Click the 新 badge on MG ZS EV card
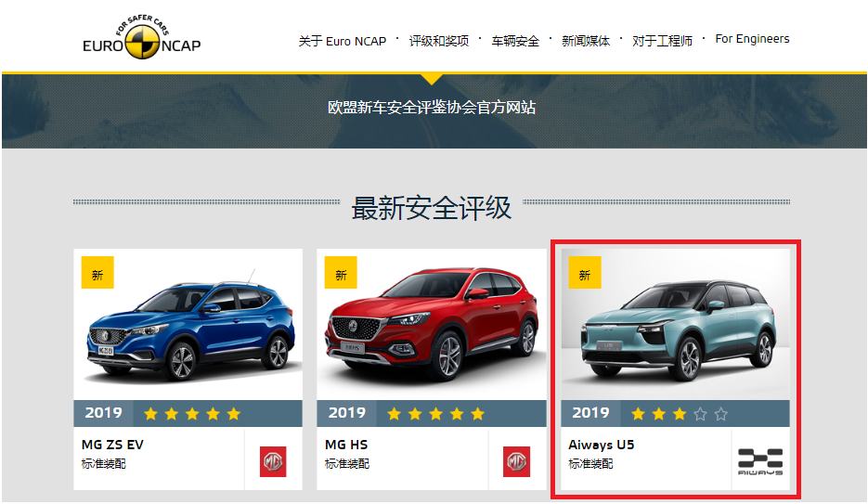This screenshot has width=868, height=504. (97, 272)
